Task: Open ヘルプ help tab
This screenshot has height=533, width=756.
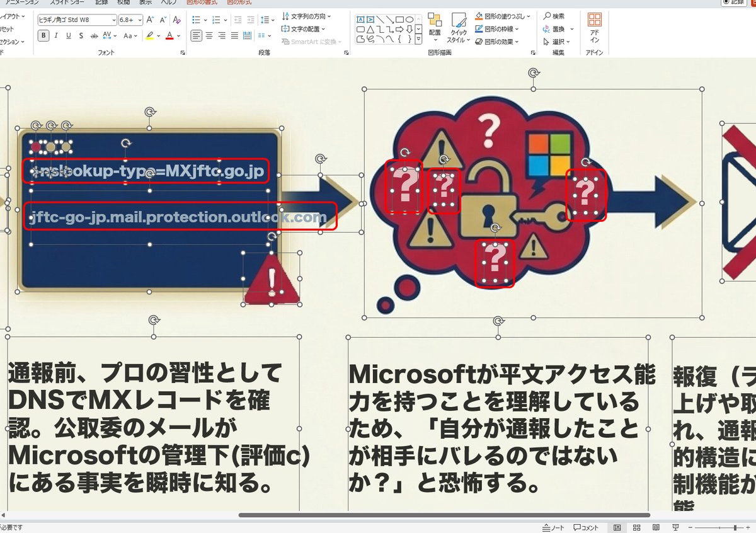Action: pyautogui.click(x=168, y=3)
